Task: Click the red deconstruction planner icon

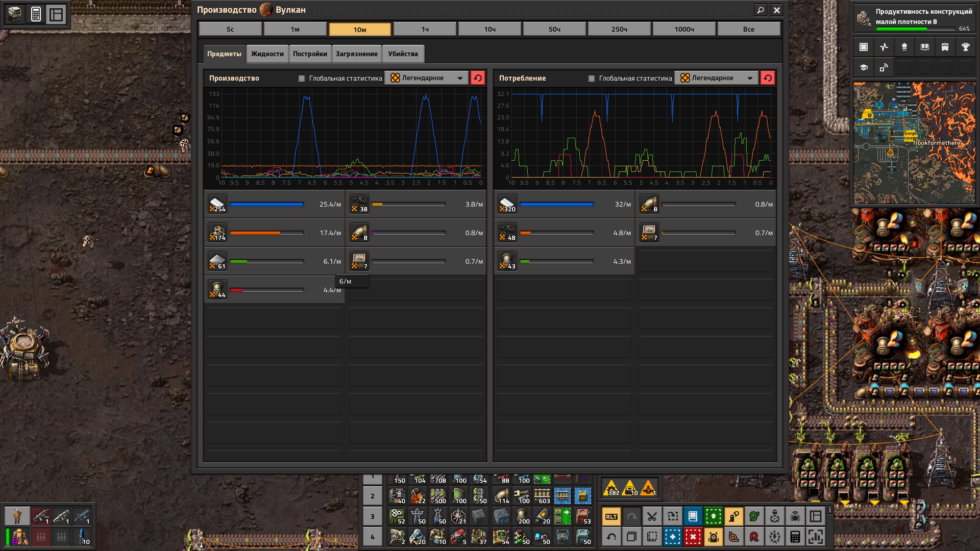Action: pos(693,537)
